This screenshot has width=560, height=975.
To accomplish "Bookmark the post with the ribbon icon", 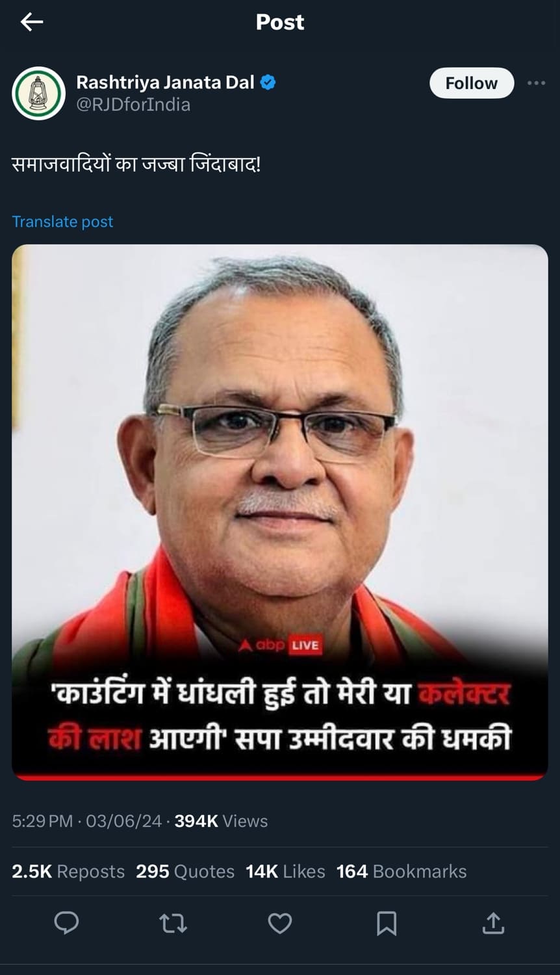I will coord(387,923).
